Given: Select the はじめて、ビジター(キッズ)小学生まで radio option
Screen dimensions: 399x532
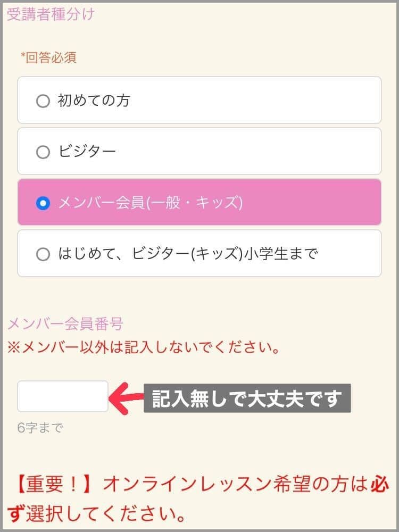Looking at the screenshot, I should point(43,254).
